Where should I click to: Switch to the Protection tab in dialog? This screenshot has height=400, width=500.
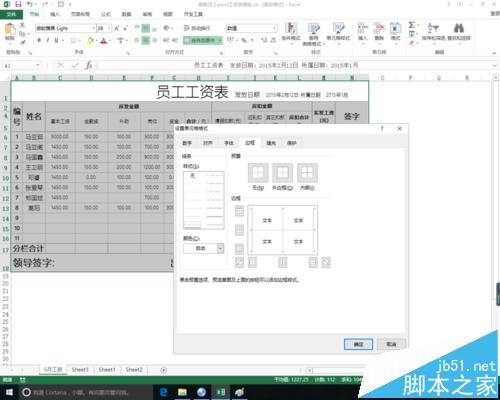pos(292,143)
